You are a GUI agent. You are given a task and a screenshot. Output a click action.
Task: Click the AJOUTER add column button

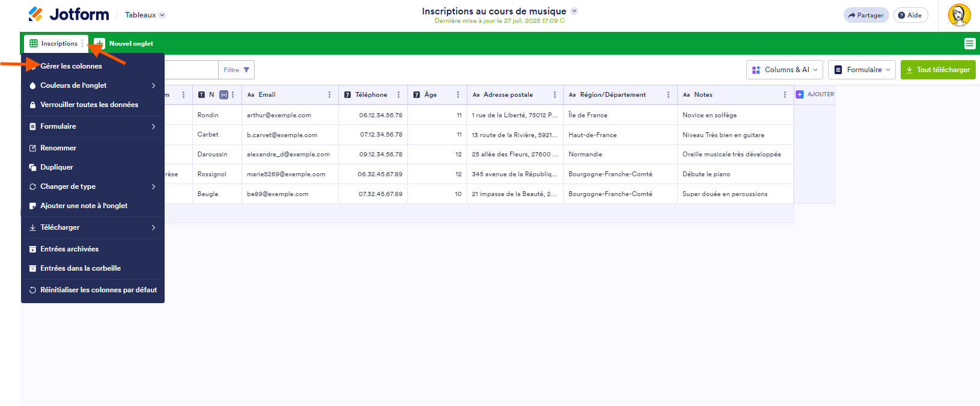pos(815,94)
